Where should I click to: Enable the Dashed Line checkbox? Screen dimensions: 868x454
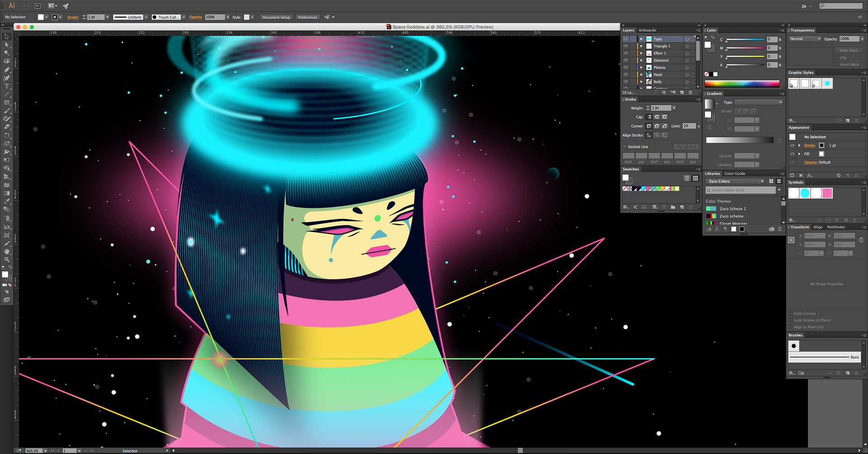pos(625,147)
